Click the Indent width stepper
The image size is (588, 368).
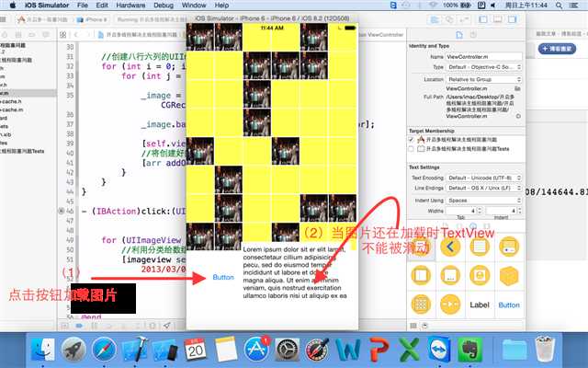click(x=520, y=211)
